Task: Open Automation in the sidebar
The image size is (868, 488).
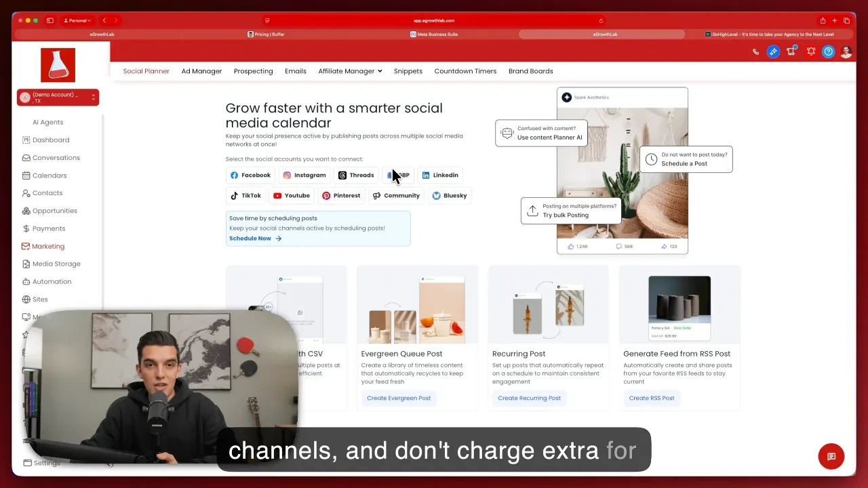Action: [46, 281]
